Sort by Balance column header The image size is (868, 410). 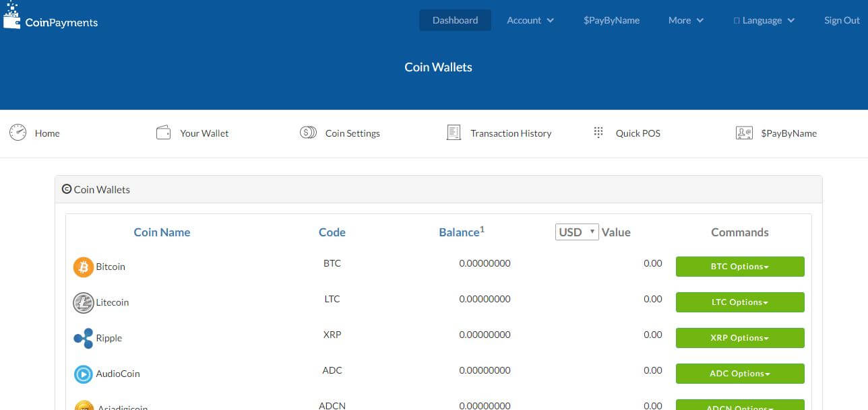pyautogui.click(x=462, y=232)
